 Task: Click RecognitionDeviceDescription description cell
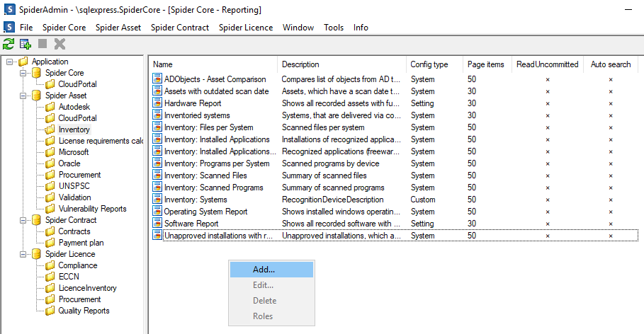point(333,200)
